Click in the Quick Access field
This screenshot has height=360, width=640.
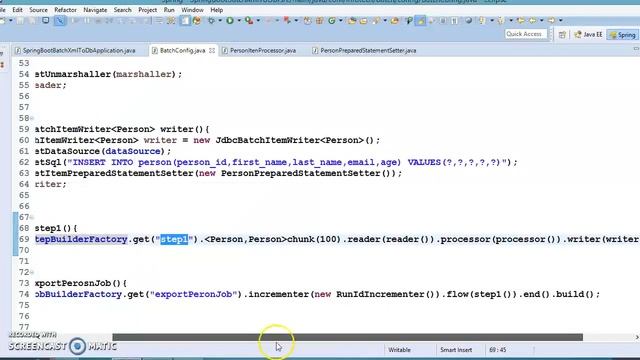525,34
